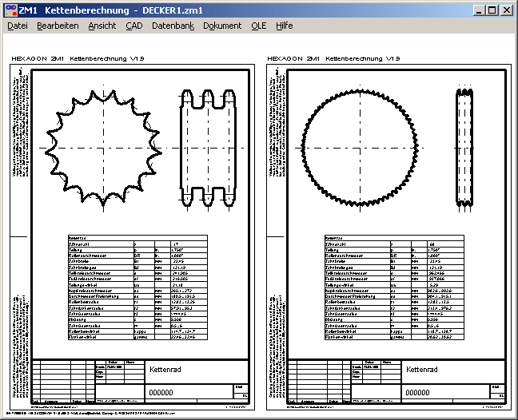Select the narrow side view in right drawing

(x=465, y=149)
